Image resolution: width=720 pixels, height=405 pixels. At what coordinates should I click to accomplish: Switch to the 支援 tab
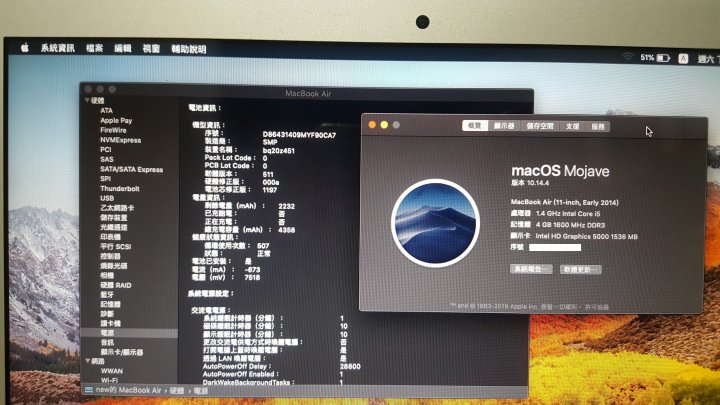coord(572,126)
